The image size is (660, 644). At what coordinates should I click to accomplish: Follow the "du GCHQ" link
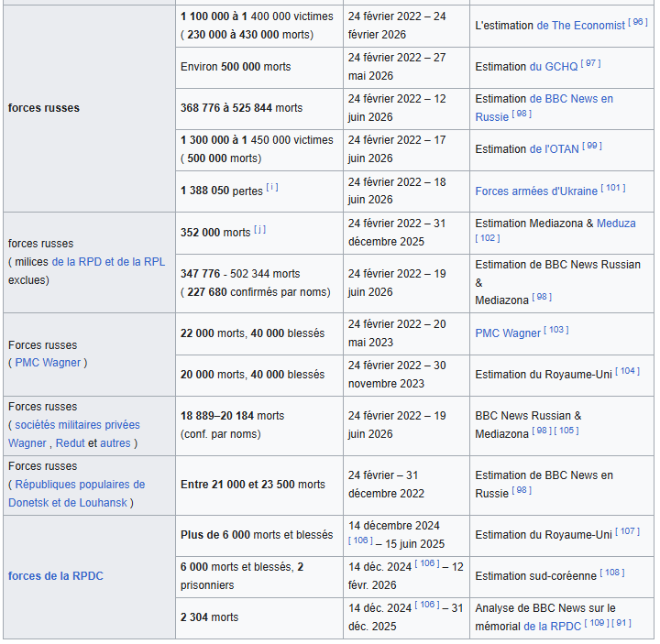pos(554,67)
